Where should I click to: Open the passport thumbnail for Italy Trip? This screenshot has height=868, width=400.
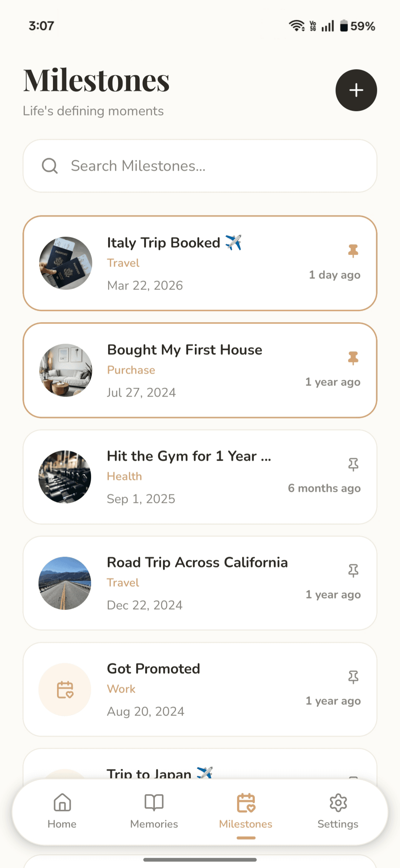[66, 263]
